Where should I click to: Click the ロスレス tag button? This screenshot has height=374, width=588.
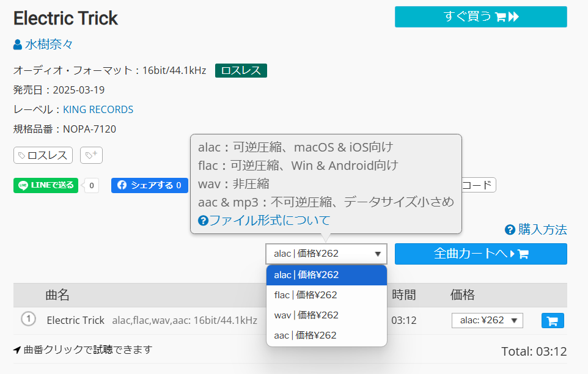coord(43,155)
